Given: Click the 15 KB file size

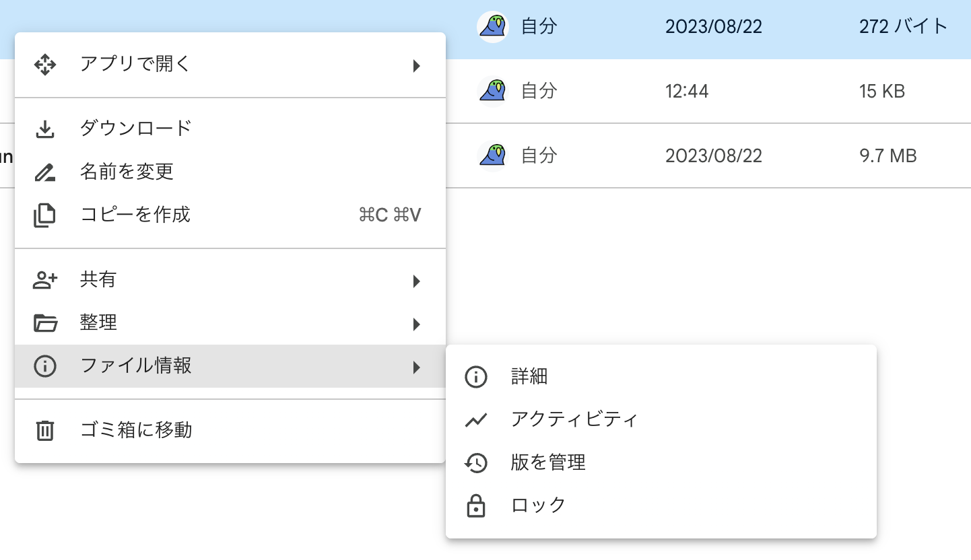Looking at the screenshot, I should [x=882, y=92].
